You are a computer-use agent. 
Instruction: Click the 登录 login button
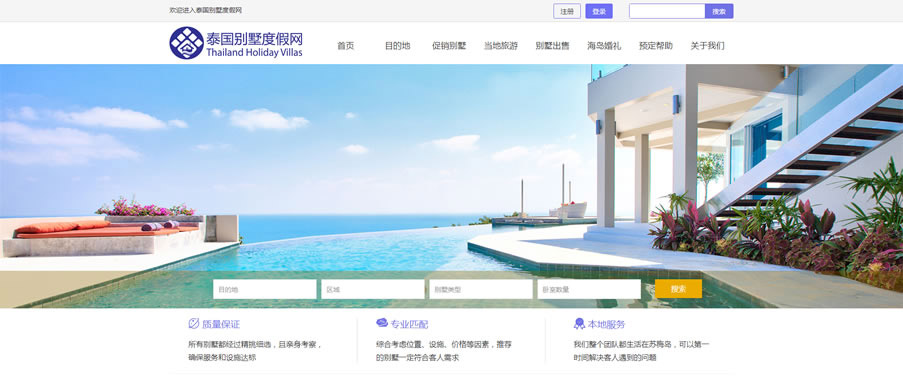point(599,11)
